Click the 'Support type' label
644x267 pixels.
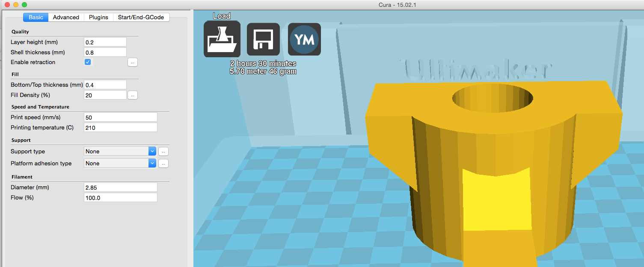[28, 151]
